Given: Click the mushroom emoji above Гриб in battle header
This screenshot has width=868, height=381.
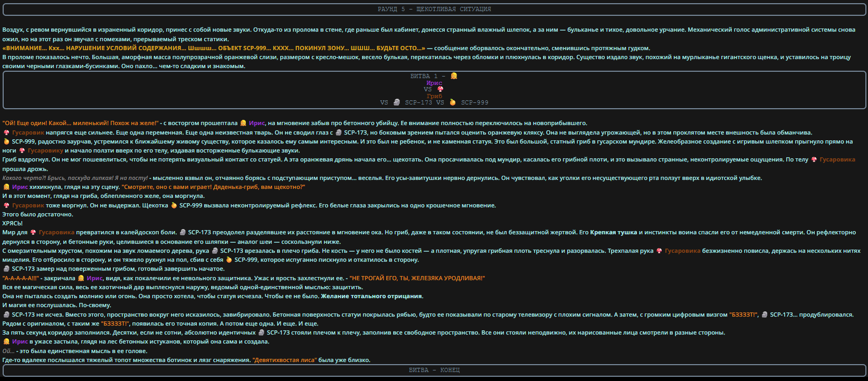Looking at the screenshot, I should click(440, 89).
